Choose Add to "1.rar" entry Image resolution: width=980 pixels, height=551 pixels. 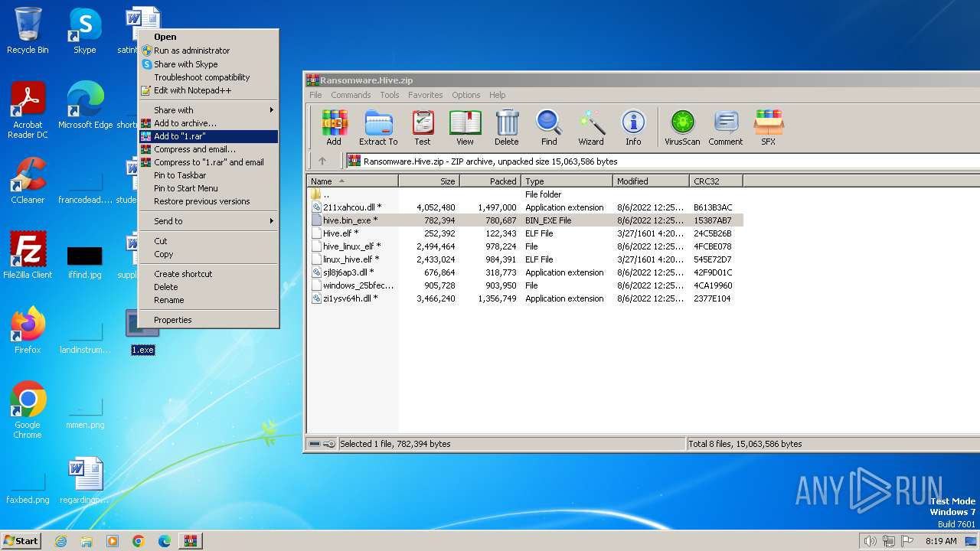click(208, 136)
